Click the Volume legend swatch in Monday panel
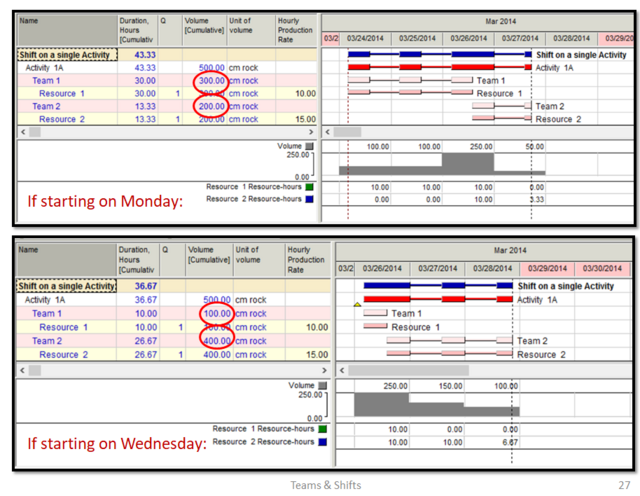The width and height of the screenshot is (640, 496). [x=309, y=146]
